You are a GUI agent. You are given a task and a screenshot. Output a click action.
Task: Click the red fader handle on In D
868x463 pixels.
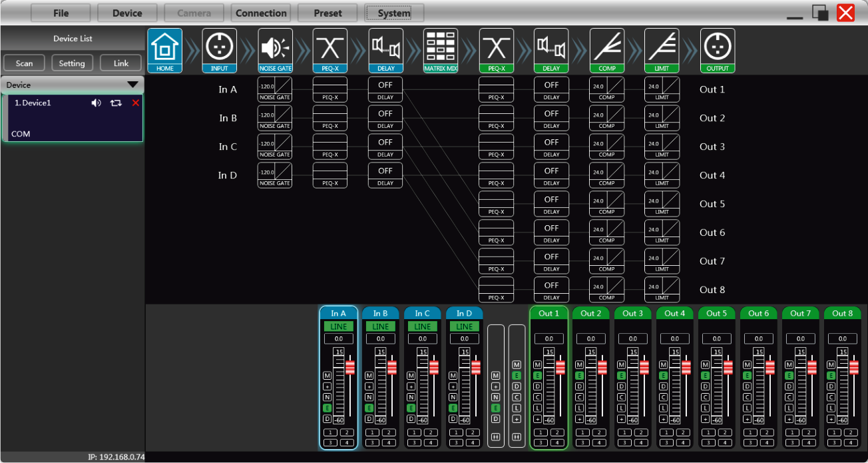coord(475,367)
